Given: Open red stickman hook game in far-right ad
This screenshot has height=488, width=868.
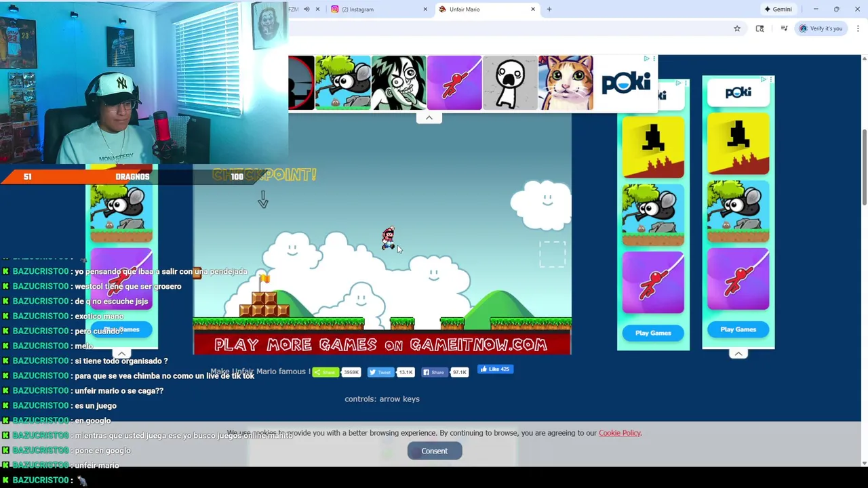Looking at the screenshot, I should point(738,279).
